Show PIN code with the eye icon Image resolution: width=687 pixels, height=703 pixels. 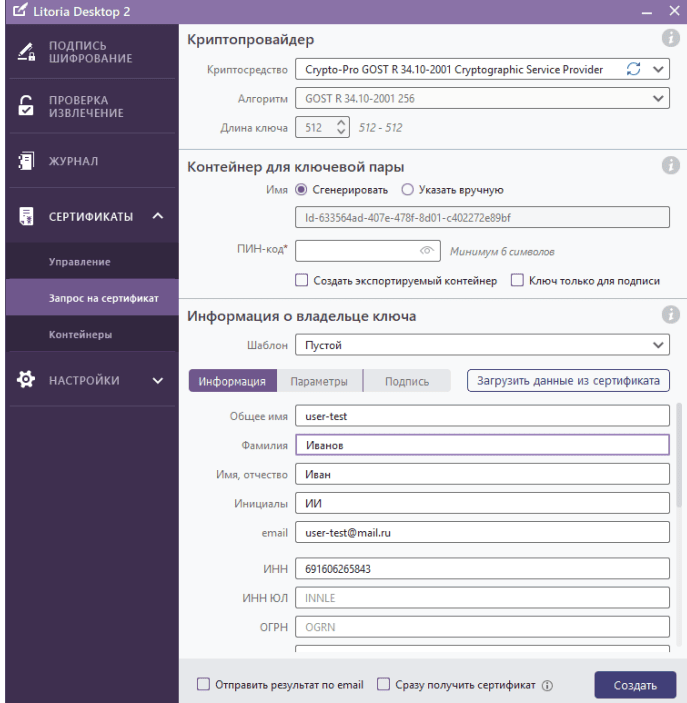(425, 252)
